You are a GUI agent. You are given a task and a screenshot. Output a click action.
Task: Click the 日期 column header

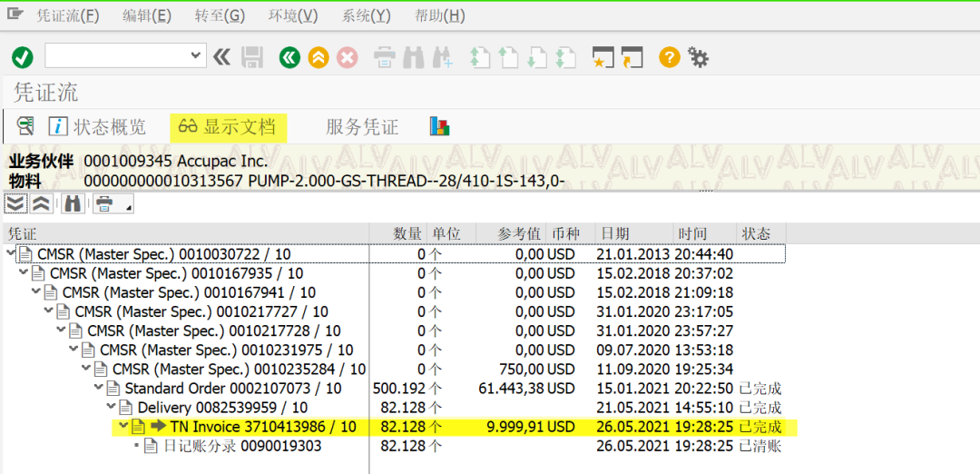tap(633, 234)
